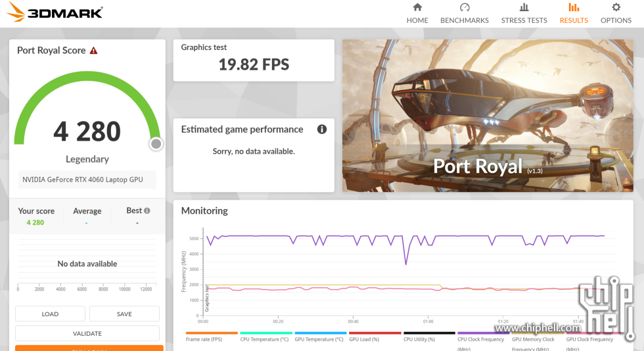The width and height of the screenshot is (644, 351).
Task: Go to the HOME tab label
Action: (417, 20)
